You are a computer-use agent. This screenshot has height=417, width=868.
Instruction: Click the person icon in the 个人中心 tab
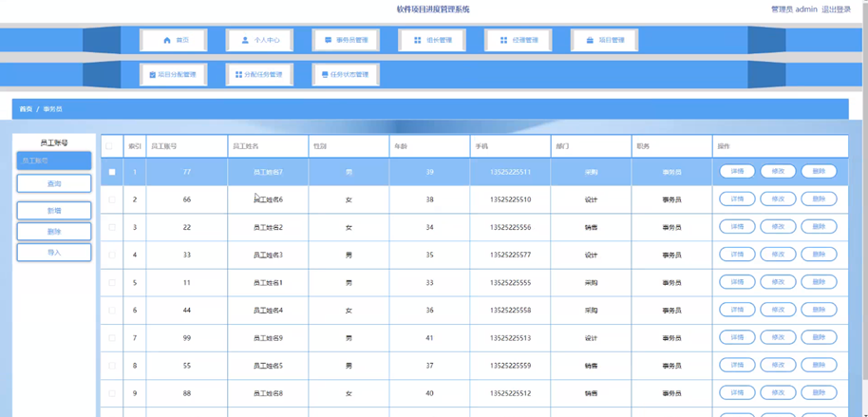[x=245, y=41]
